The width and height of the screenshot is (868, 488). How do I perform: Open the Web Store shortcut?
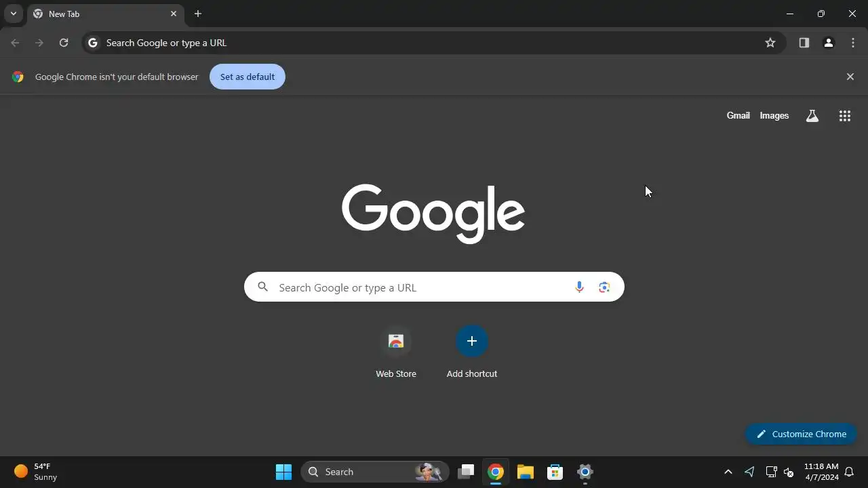click(x=396, y=352)
